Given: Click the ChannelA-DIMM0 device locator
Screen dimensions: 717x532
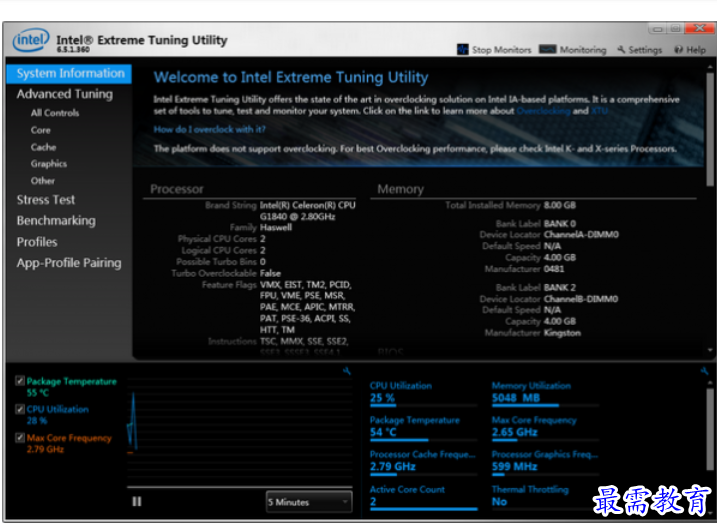Looking at the screenshot, I should tap(581, 235).
